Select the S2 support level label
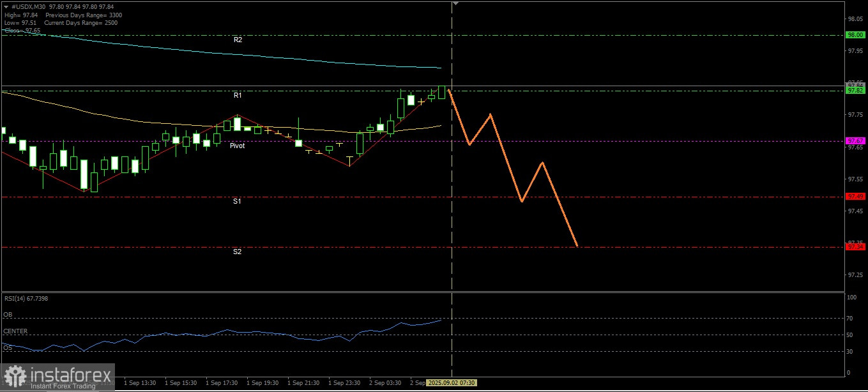868x392 pixels. [x=237, y=252]
